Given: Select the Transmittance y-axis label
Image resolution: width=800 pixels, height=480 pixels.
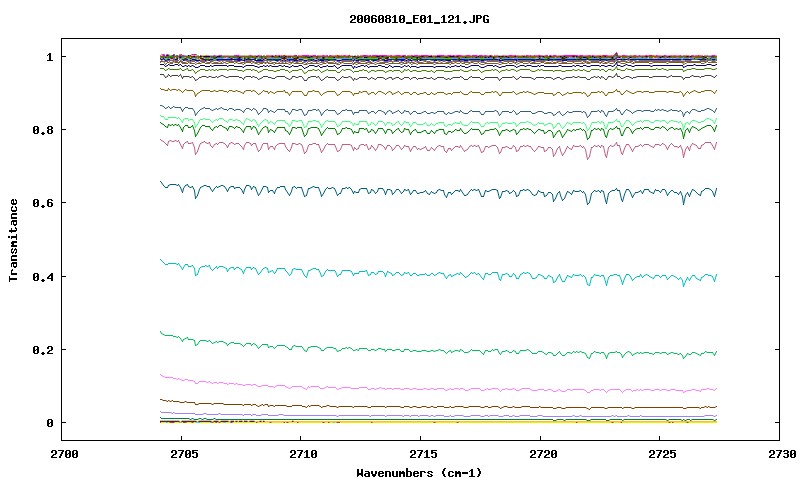Looking at the screenshot, I should click(x=13, y=240).
